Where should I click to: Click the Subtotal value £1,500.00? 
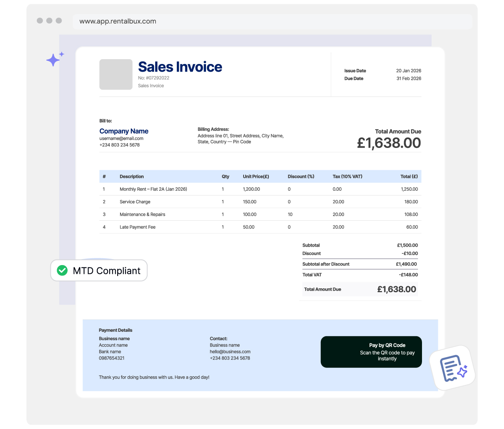tap(408, 245)
